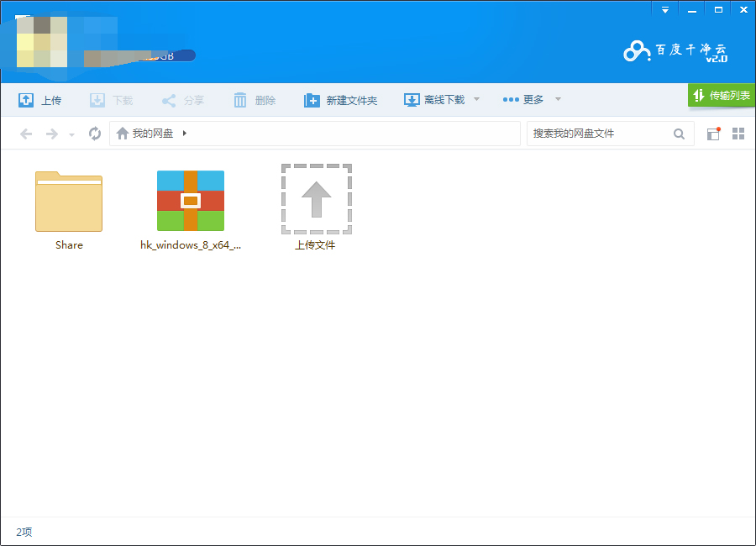The height and width of the screenshot is (546, 756).
Task: Click the home icon in the path bar
Action: pos(123,133)
